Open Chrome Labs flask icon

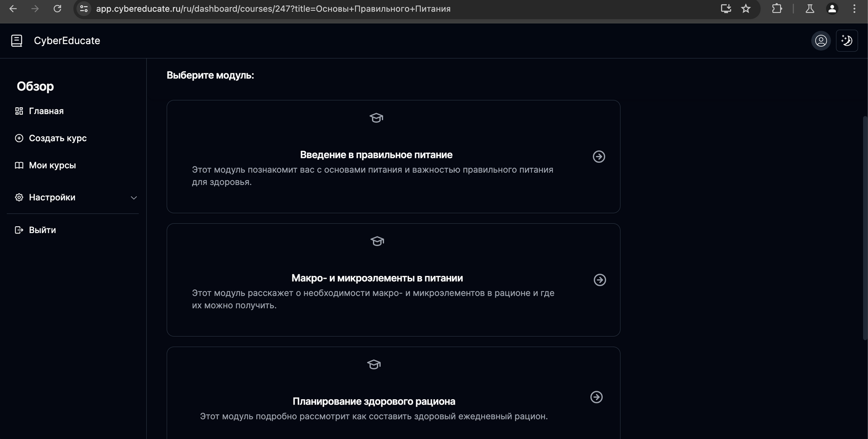[x=810, y=8]
